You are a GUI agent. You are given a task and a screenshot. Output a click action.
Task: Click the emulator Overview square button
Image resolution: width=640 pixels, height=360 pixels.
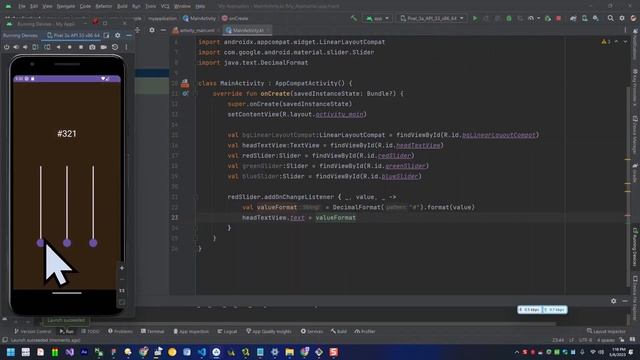(81, 47)
